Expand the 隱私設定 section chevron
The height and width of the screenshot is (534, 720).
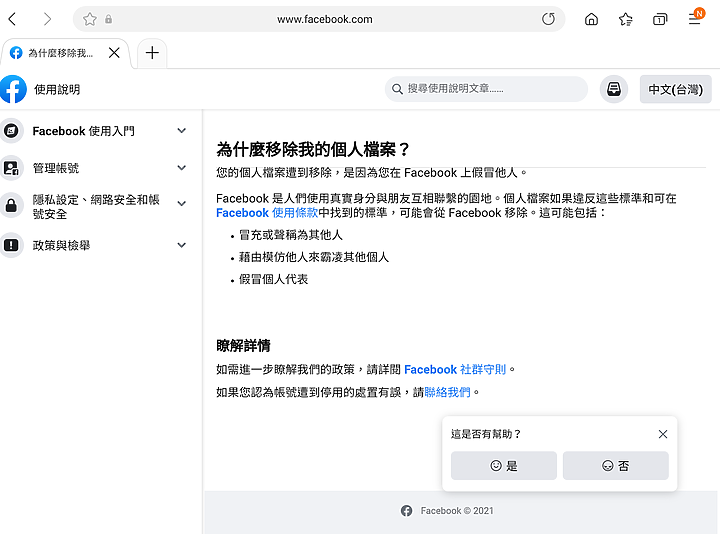click(x=182, y=203)
